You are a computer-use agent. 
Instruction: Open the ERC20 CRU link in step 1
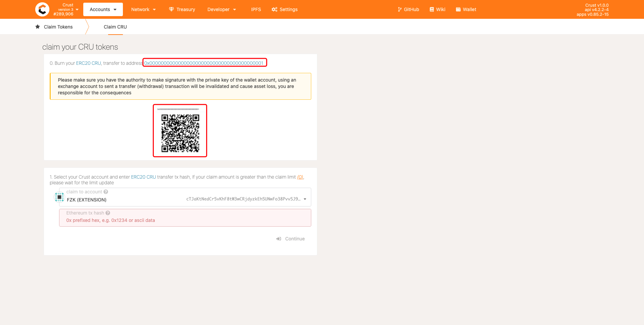coord(143,177)
